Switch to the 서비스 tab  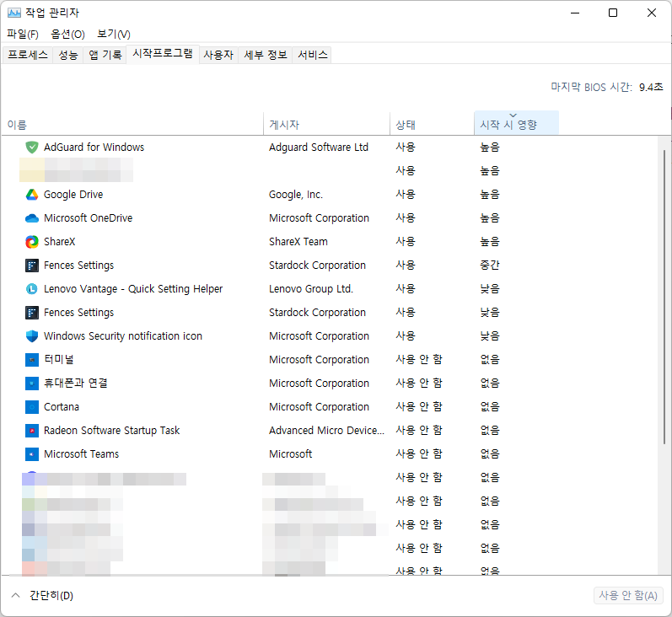pos(313,55)
